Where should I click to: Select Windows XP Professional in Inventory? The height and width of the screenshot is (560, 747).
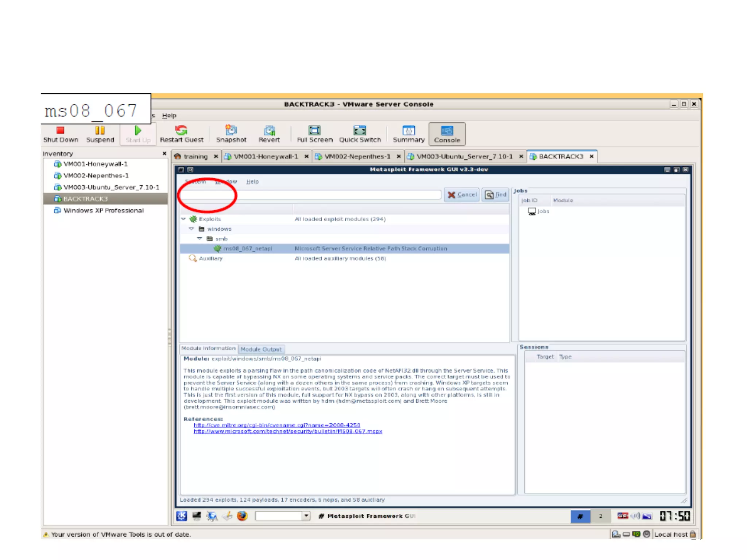coord(103,210)
